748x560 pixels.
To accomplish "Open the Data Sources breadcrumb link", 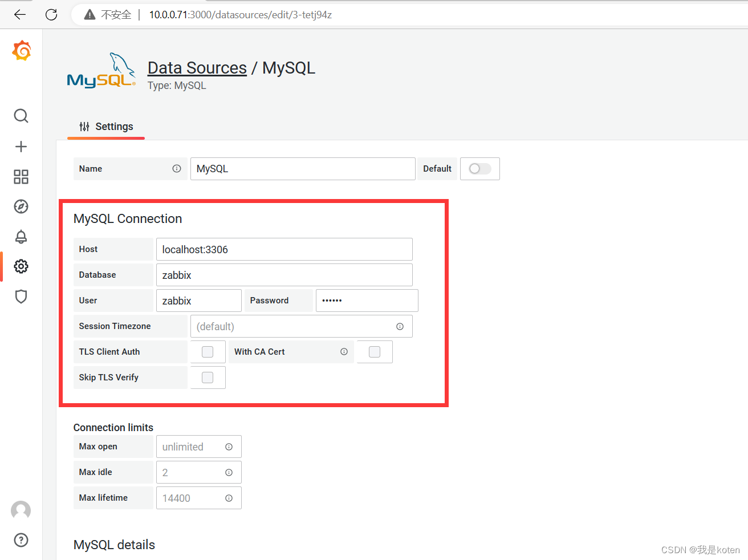I will (197, 68).
